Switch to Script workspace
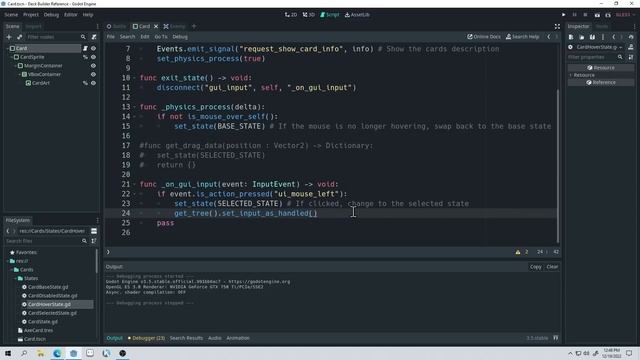Screen dimensions: 640x360 330,15
